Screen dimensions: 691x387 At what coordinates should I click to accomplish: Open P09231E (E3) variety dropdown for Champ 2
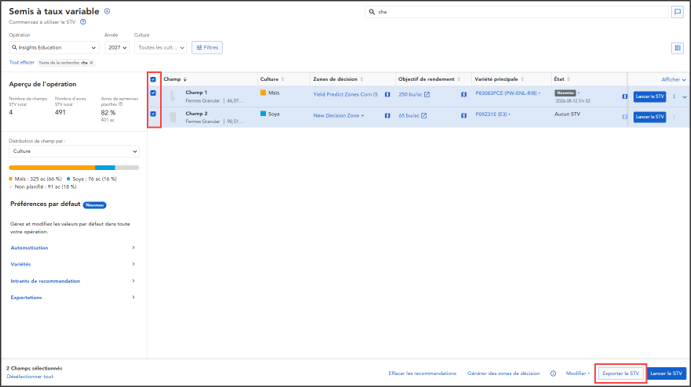pos(493,114)
